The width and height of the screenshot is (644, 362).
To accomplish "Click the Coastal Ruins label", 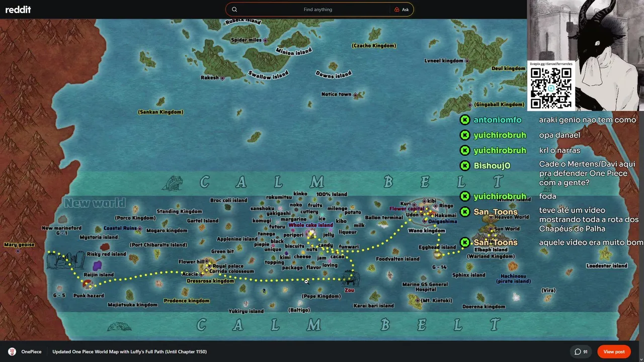I will 120,228.
